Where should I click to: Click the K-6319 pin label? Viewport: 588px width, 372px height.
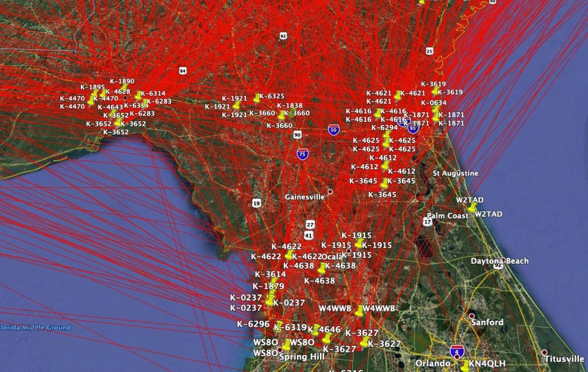tap(291, 327)
